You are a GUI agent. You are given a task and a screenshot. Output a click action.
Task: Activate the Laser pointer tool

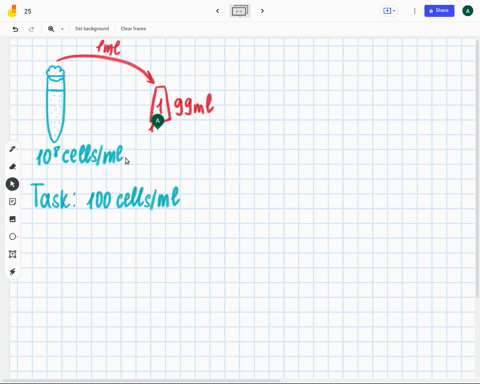12,272
